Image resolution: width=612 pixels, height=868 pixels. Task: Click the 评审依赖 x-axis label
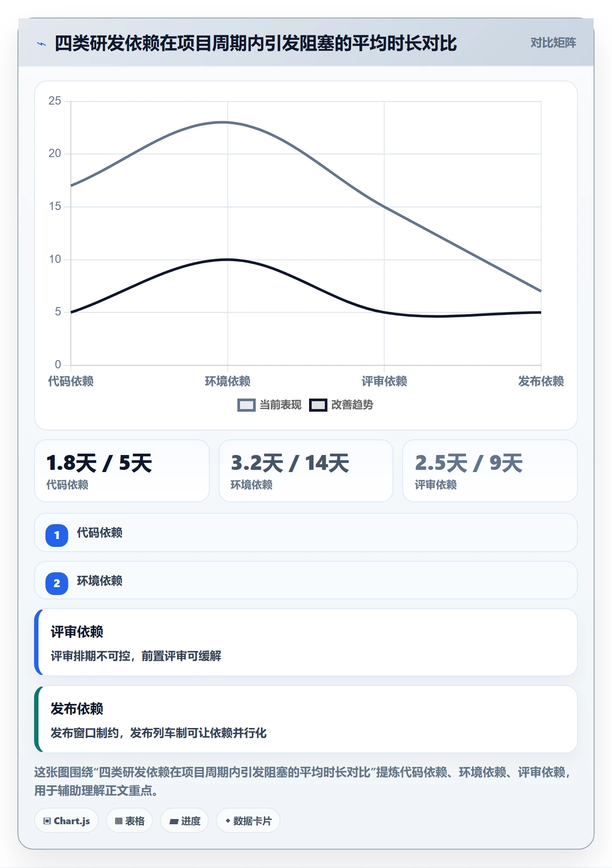coord(384,381)
